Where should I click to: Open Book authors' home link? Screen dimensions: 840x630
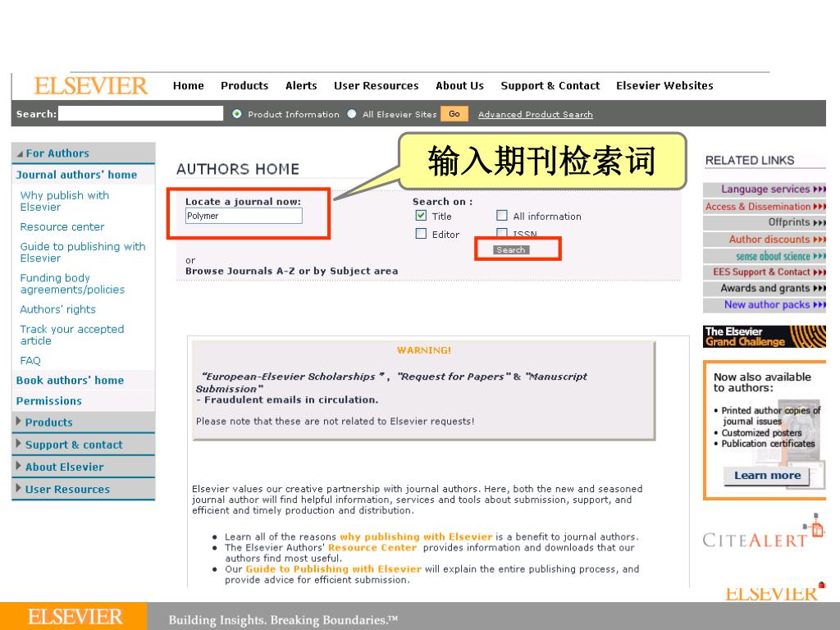pos(70,381)
